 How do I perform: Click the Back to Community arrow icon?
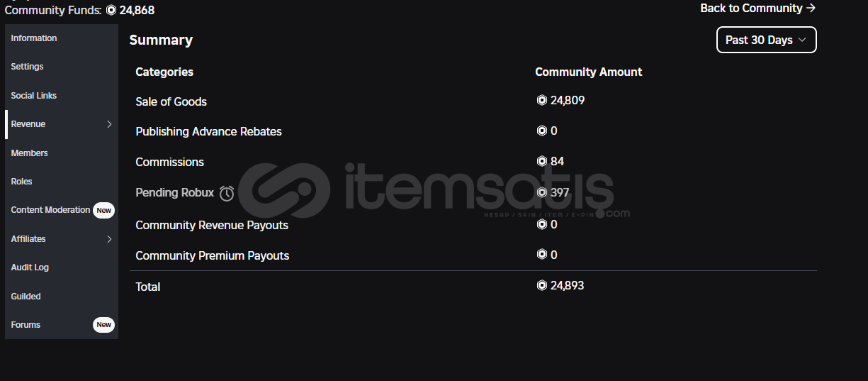811,9
